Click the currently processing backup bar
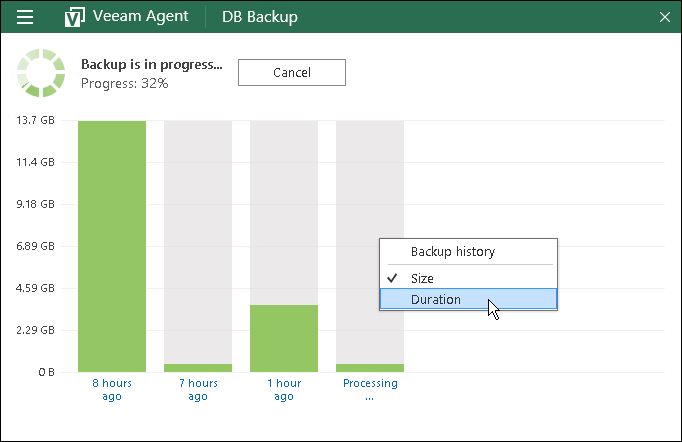Screen dimensions: 682x442 point(370,367)
